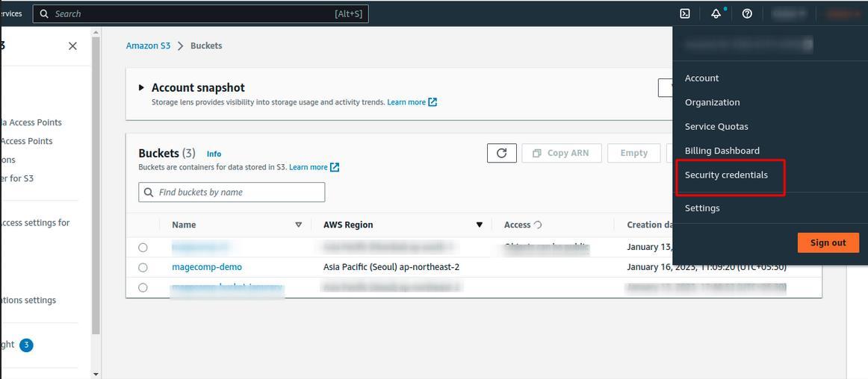The image size is (868, 379).
Task: Open external link icon beside Buckets Learn more
Action: pyautogui.click(x=335, y=167)
